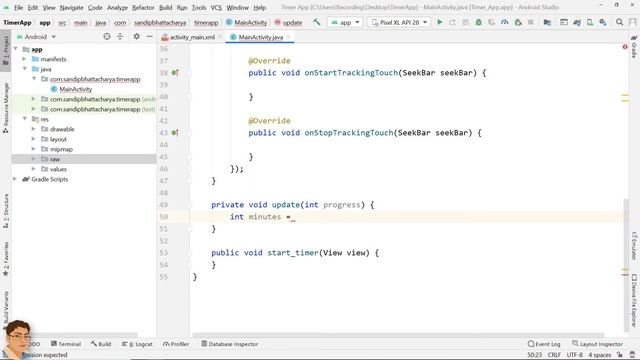Screen dimensions: 640x360
Task: Open the Emulator side panel
Action: (634, 246)
